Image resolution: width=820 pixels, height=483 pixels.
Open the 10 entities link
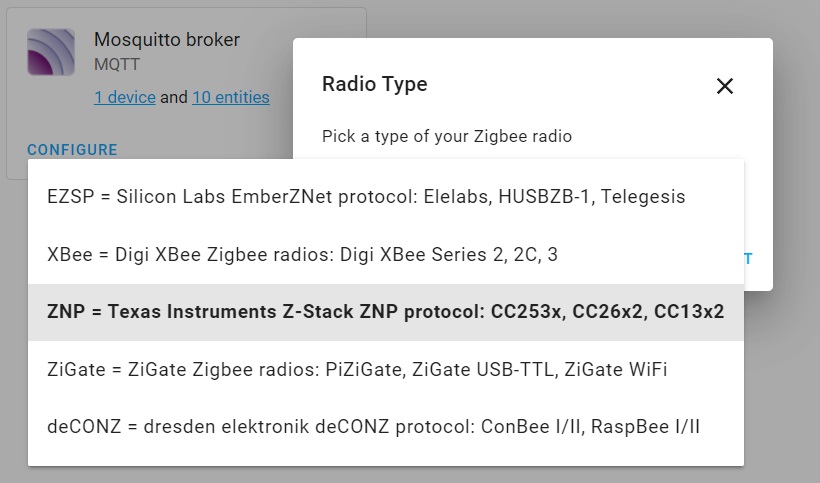coord(231,97)
